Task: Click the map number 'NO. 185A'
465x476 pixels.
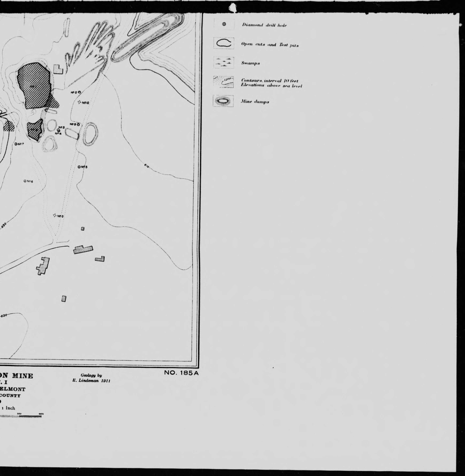Action: click(x=182, y=373)
